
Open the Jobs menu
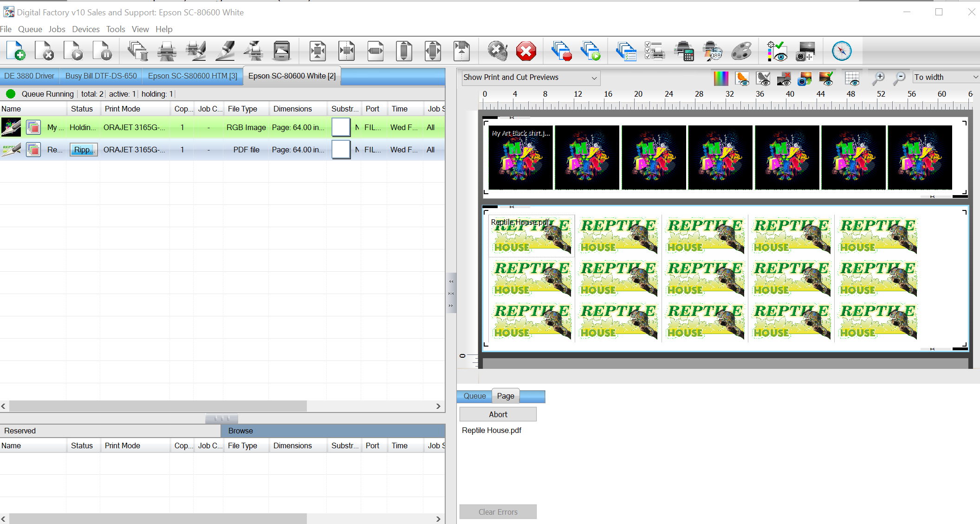[x=57, y=29]
